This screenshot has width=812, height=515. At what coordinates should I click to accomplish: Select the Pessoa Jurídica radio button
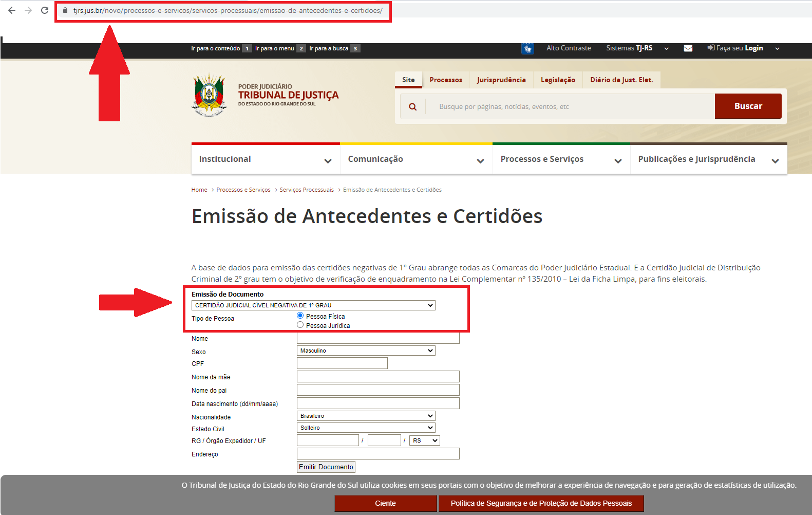click(300, 325)
